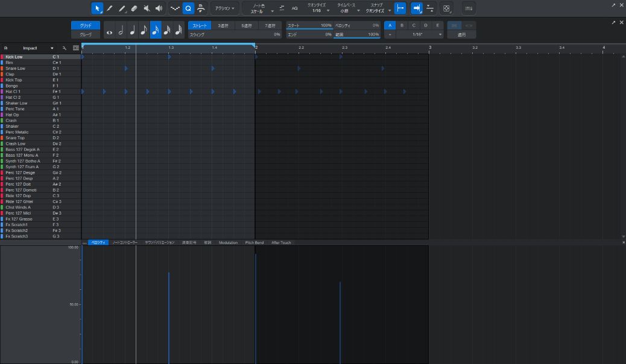Select the Mute tool
The width and height of the screenshot is (626, 364).
tap(147, 8)
